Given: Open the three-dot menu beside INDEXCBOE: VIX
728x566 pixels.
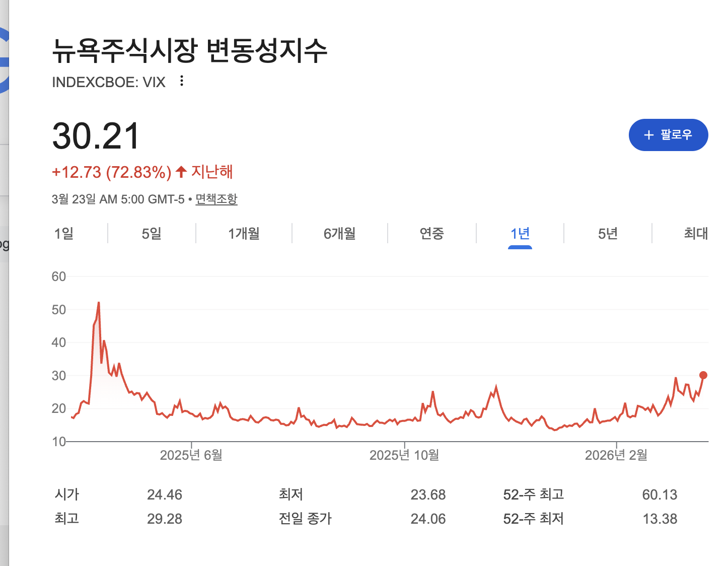Looking at the screenshot, I should point(182,81).
